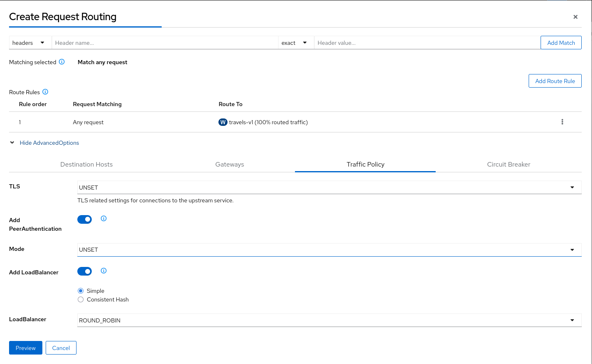Click info icon beside Matching selected
592x364 pixels.
(62, 62)
